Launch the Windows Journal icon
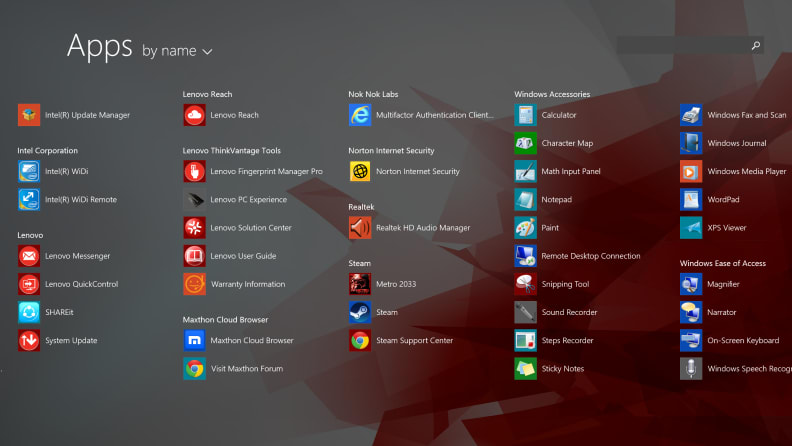 click(x=691, y=143)
